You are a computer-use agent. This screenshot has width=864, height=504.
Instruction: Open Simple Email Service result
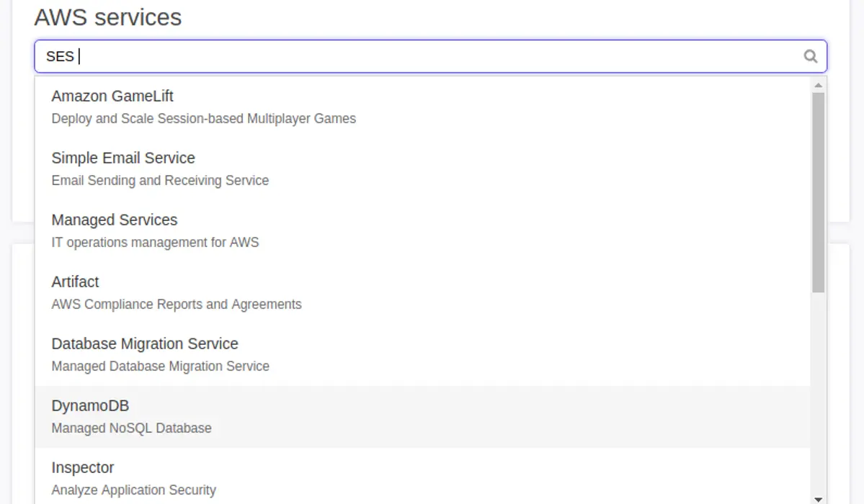[423, 169]
